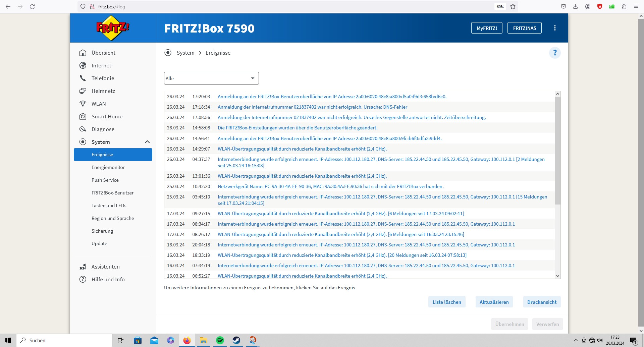
Task: Open Energiemonitor under System
Action: pos(108,167)
